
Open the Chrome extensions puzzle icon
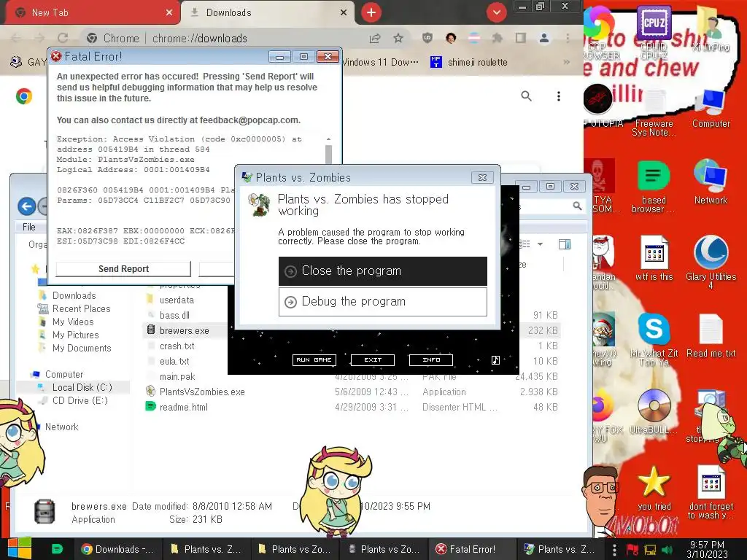[x=498, y=38]
